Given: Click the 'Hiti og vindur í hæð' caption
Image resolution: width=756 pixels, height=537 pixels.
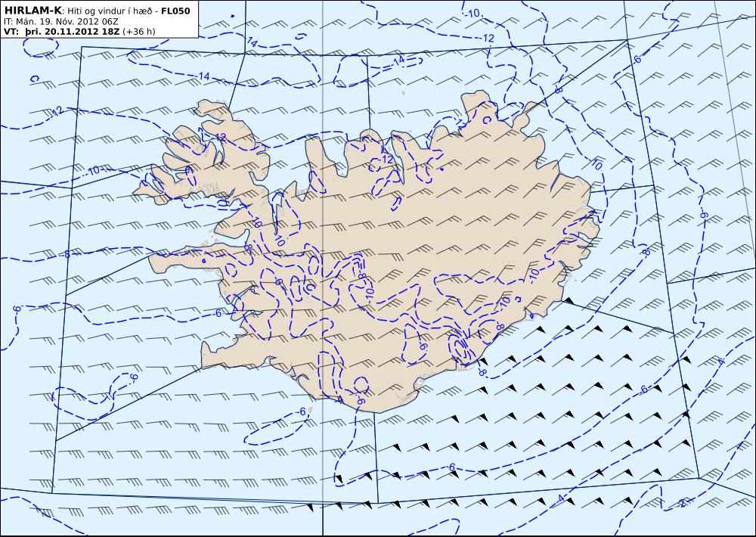Looking at the screenshot, I should coord(111,11).
